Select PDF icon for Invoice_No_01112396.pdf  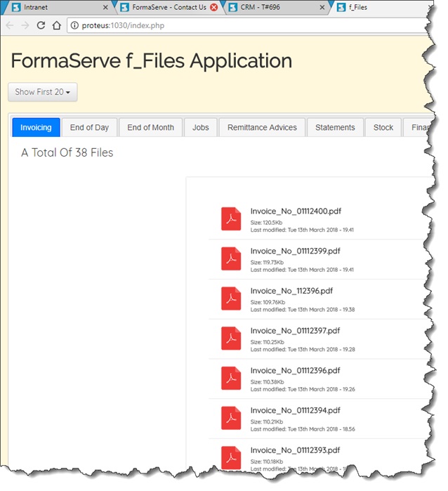click(x=231, y=378)
